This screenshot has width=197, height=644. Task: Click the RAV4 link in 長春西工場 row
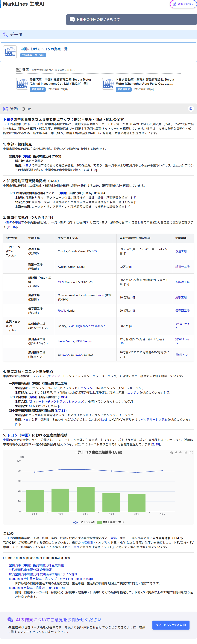click(61, 310)
